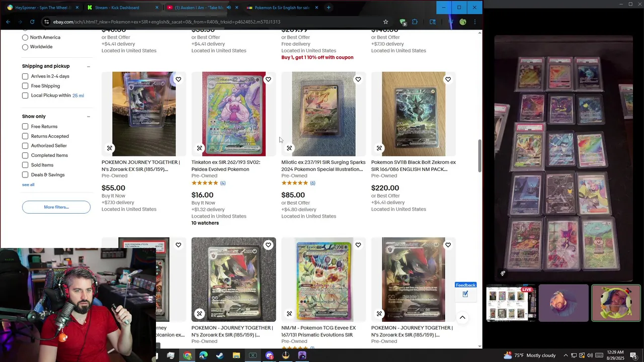
Task: Search by image on Milotic ex card
Action: 289,148
